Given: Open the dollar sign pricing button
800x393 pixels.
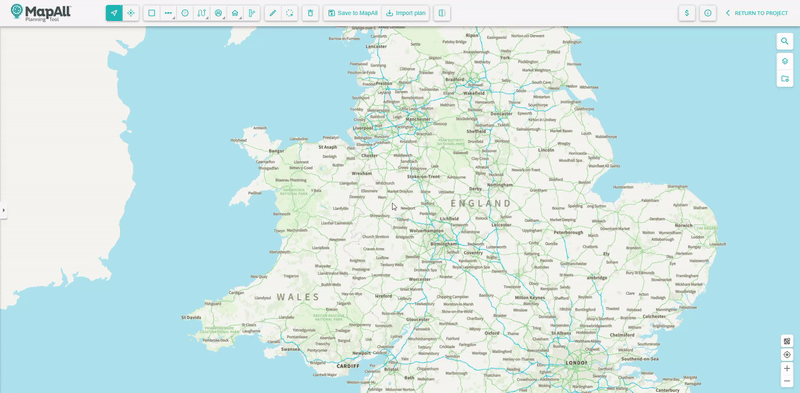Looking at the screenshot, I should pyautogui.click(x=687, y=13).
